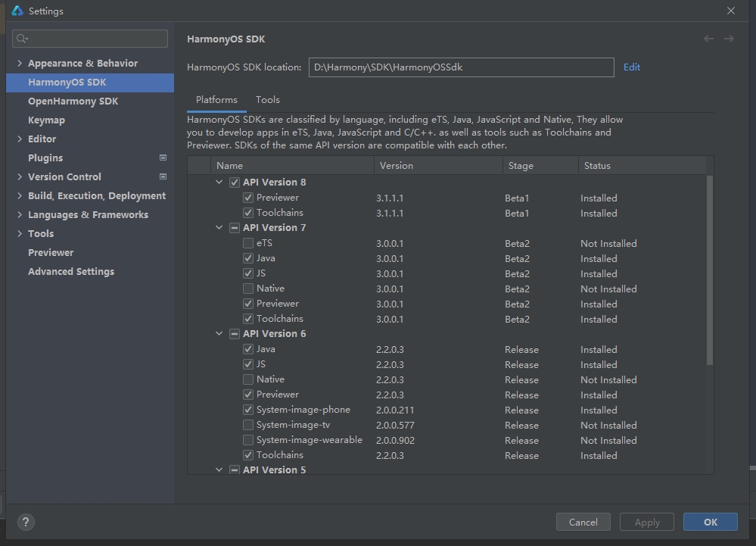
Task: Uncheck JS 2.2.0.3 checkbox
Action: click(x=247, y=364)
